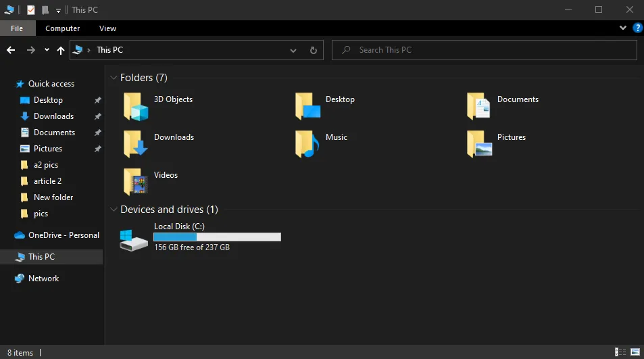Open the address bar history dropdown
This screenshot has width=644, height=359.
pos(293,51)
